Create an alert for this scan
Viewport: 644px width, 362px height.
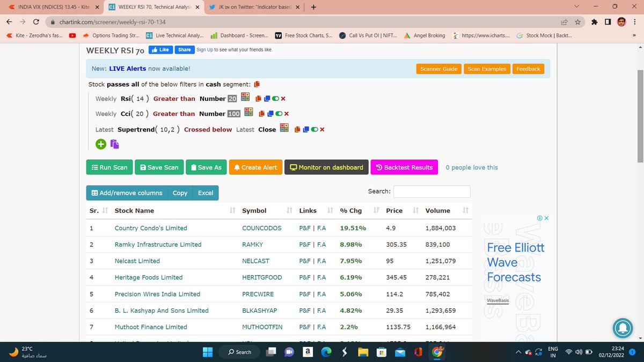click(x=255, y=167)
